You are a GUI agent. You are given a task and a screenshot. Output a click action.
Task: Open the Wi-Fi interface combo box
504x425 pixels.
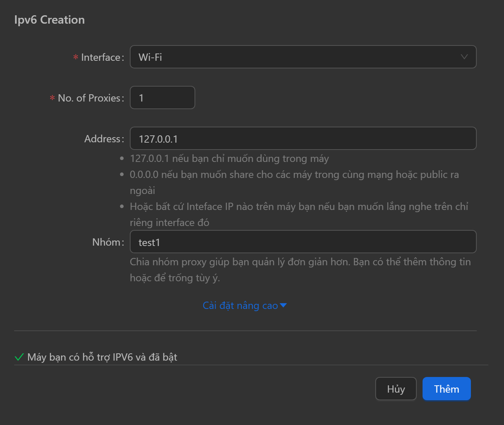pos(303,57)
